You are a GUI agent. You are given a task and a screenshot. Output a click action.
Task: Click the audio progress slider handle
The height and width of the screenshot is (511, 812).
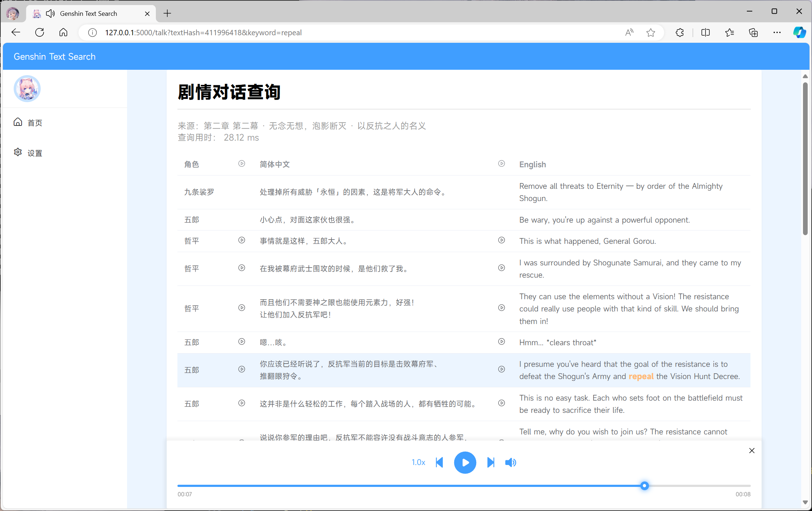644,486
